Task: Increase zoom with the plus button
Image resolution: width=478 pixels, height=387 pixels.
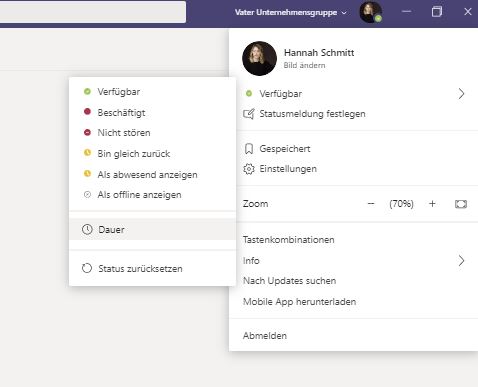Action: 432,204
